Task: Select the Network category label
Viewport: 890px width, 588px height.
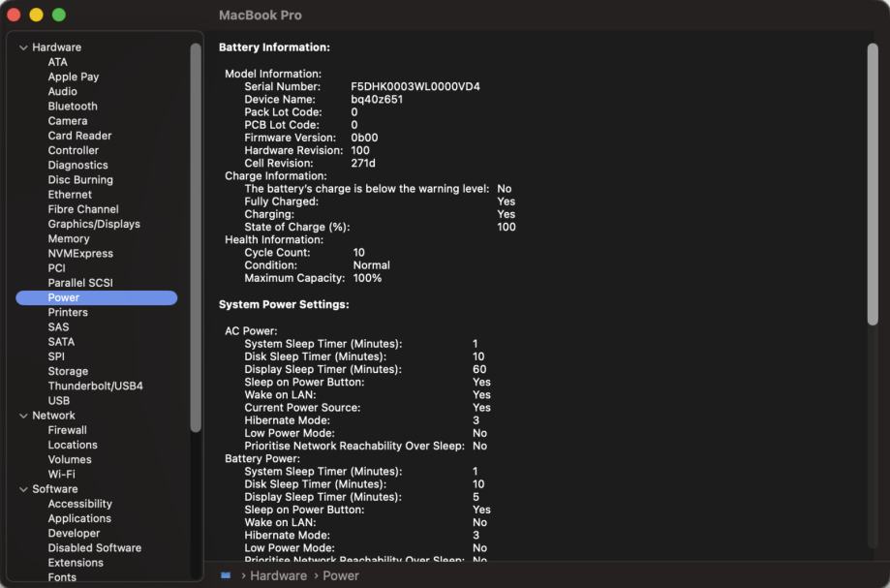Action: (x=53, y=416)
